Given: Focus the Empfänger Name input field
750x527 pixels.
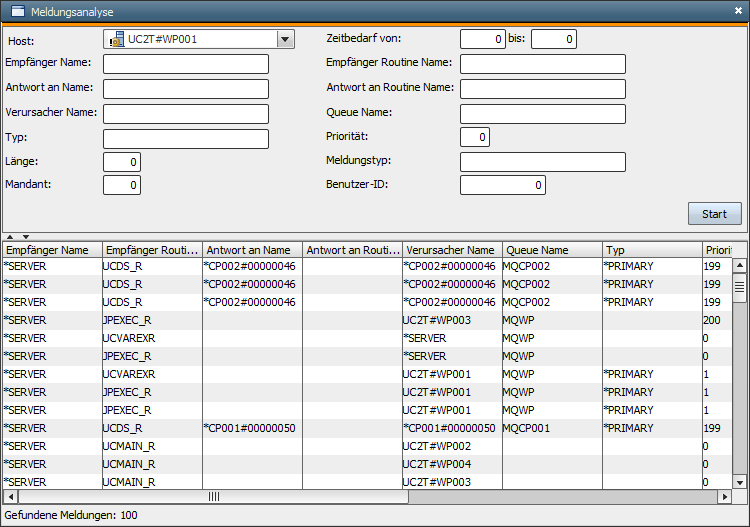Looking at the screenshot, I should click(x=186, y=64).
